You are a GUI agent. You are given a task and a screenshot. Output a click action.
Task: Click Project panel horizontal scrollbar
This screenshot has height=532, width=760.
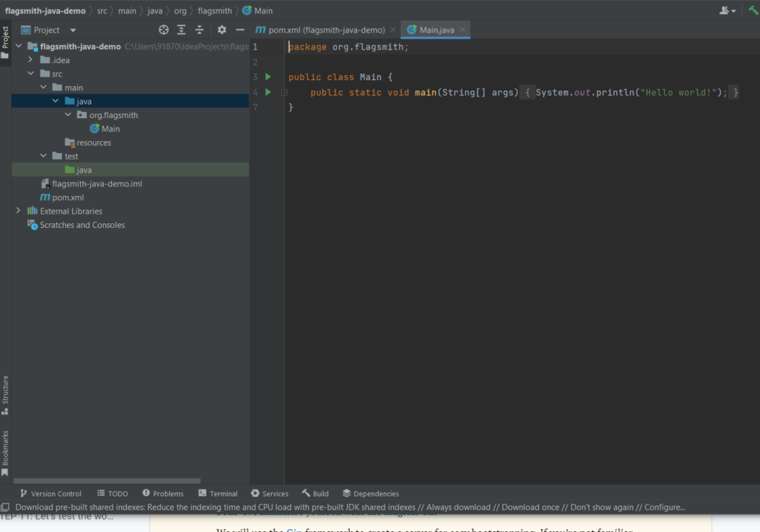coord(107,481)
